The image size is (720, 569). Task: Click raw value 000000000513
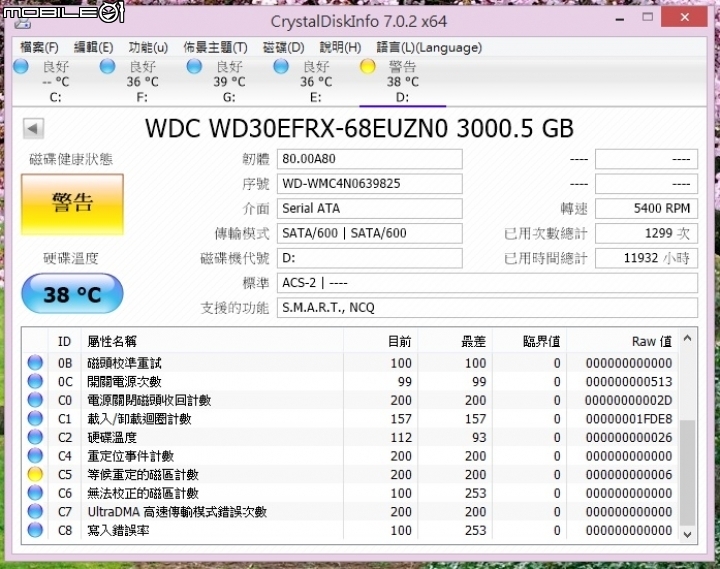(x=629, y=382)
